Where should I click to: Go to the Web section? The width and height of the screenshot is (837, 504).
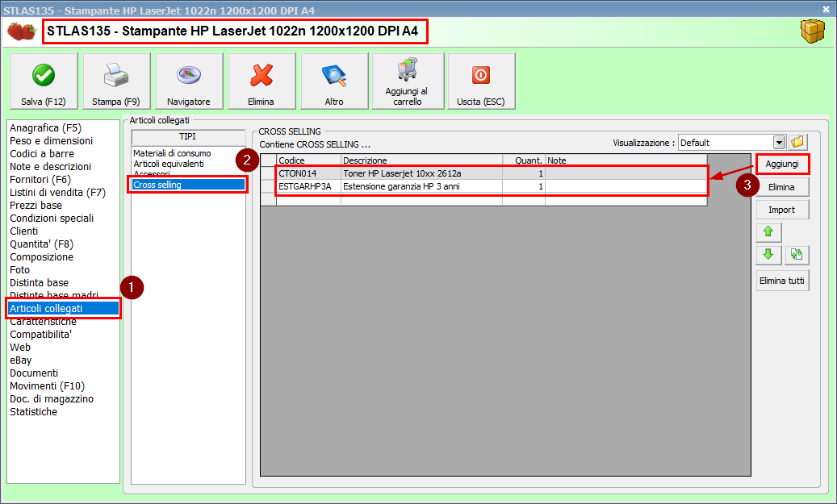(x=20, y=348)
